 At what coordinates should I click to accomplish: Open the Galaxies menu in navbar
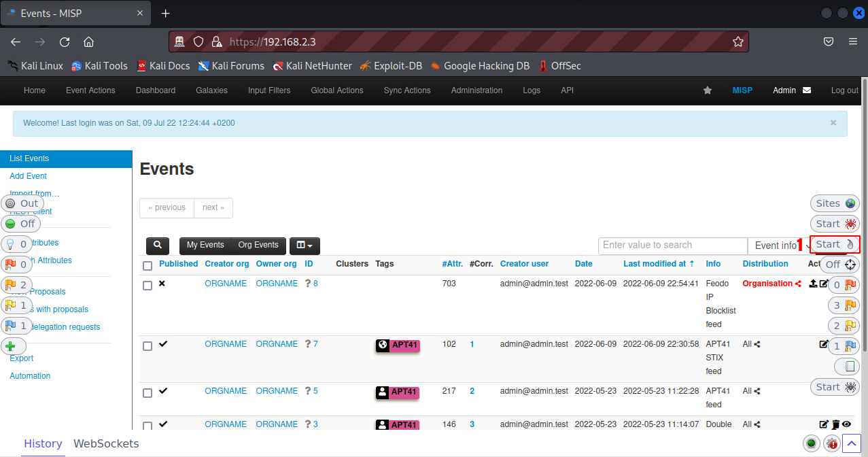(x=211, y=90)
